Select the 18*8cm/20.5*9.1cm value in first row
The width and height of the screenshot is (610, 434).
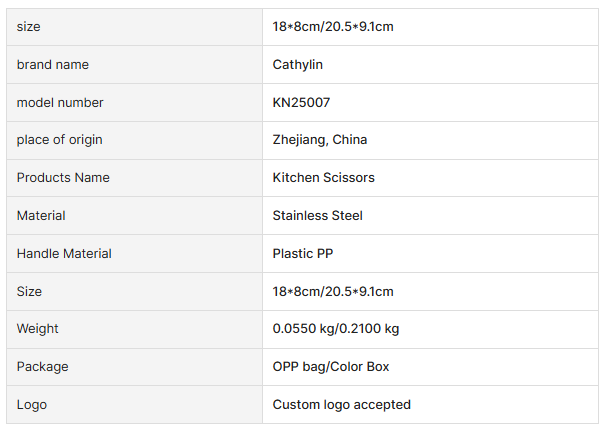tap(333, 27)
